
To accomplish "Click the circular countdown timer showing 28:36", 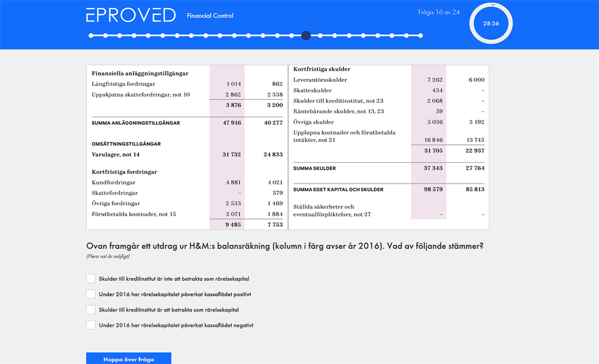I will tap(491, 23).
